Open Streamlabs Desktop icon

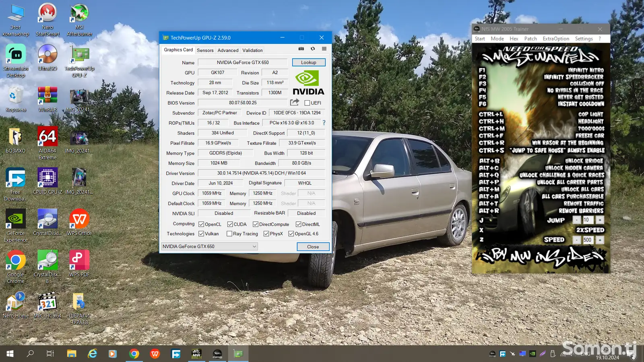pyautogui.click(x=16, y=61)
